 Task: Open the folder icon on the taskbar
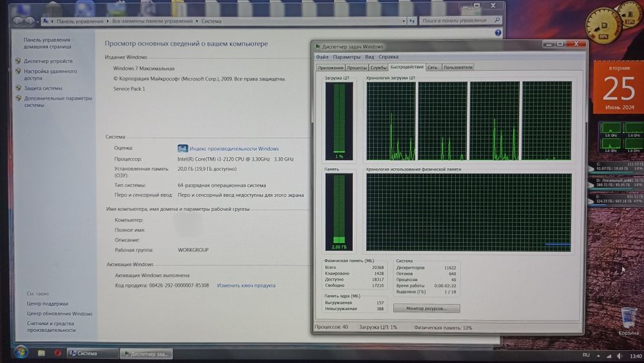point(41,353)
